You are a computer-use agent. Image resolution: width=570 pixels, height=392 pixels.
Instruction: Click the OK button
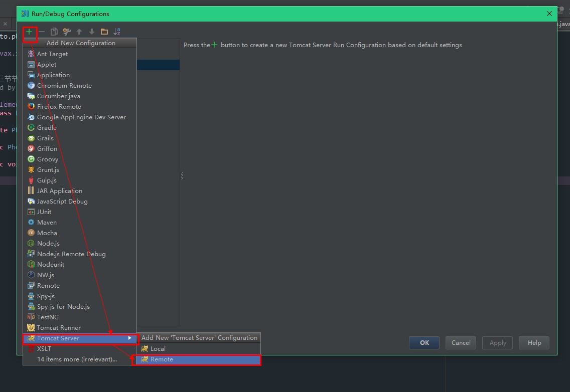[x=424, y=342]
